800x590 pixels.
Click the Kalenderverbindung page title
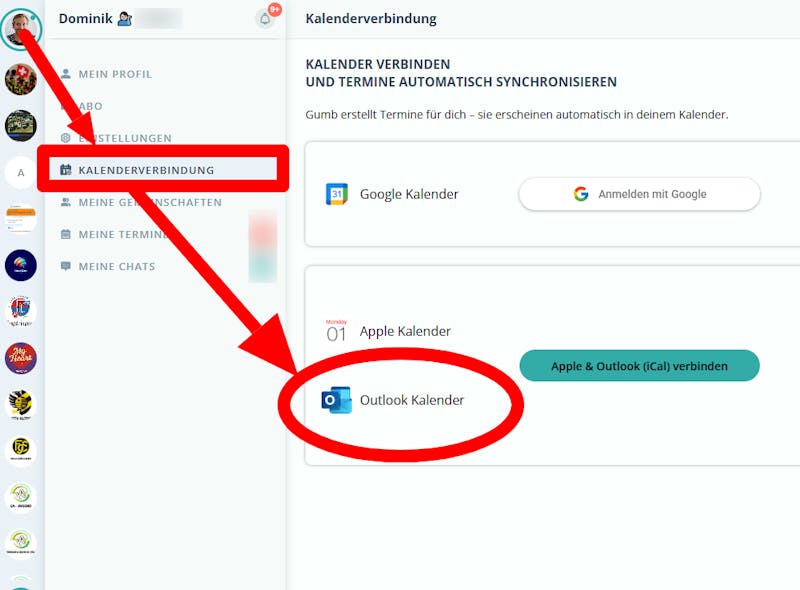click(371, 19)
